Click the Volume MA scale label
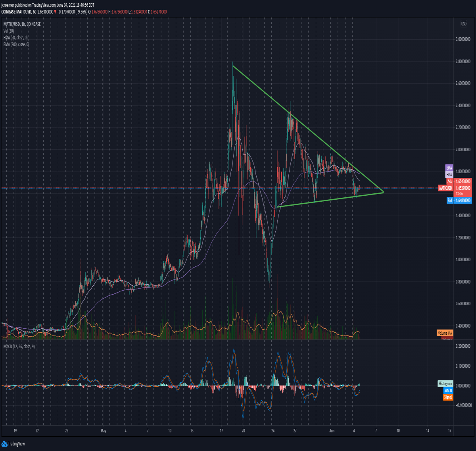Screen dimensions: 476x451 click(445, 333)
